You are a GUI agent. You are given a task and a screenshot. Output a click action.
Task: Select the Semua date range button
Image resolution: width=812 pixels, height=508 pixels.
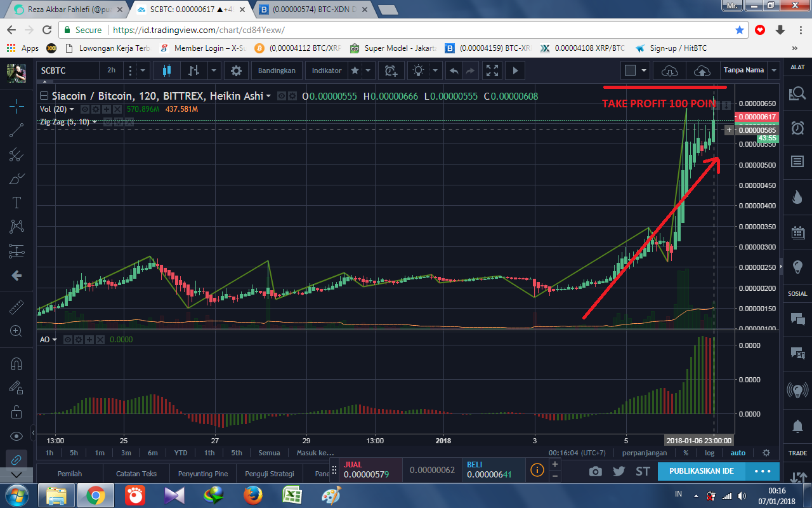269,453
